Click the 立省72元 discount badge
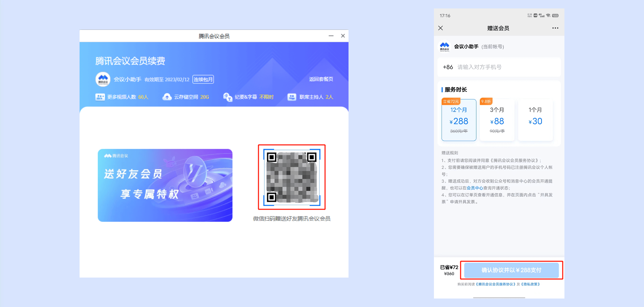The height and width of the screenshot is (307, 644). 451,102
